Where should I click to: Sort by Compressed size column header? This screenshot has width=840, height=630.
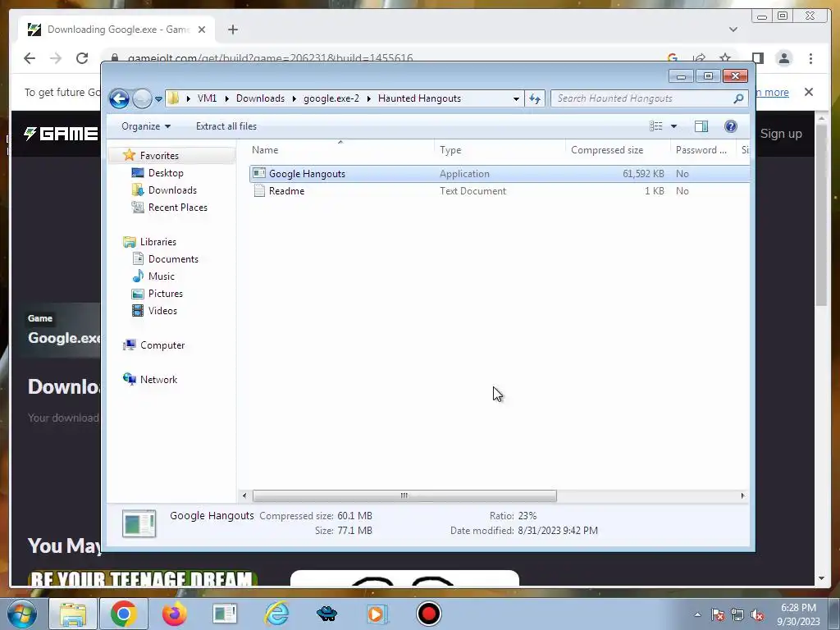618,150
